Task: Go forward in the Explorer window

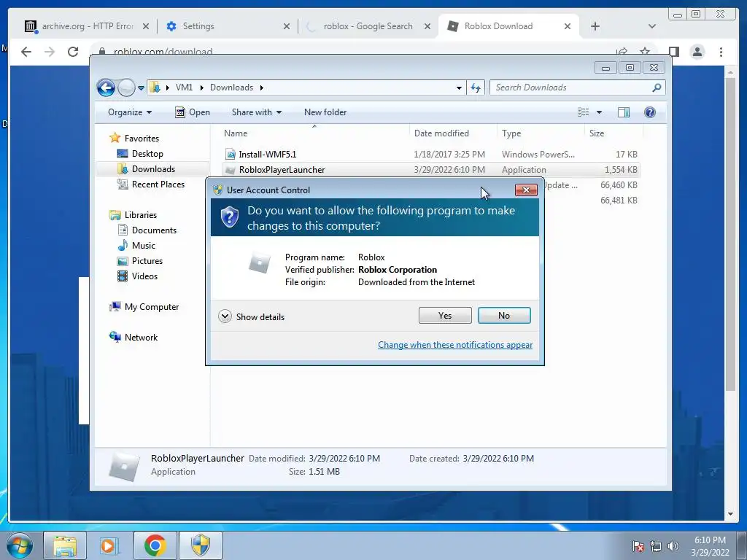Action: (126, 87)
